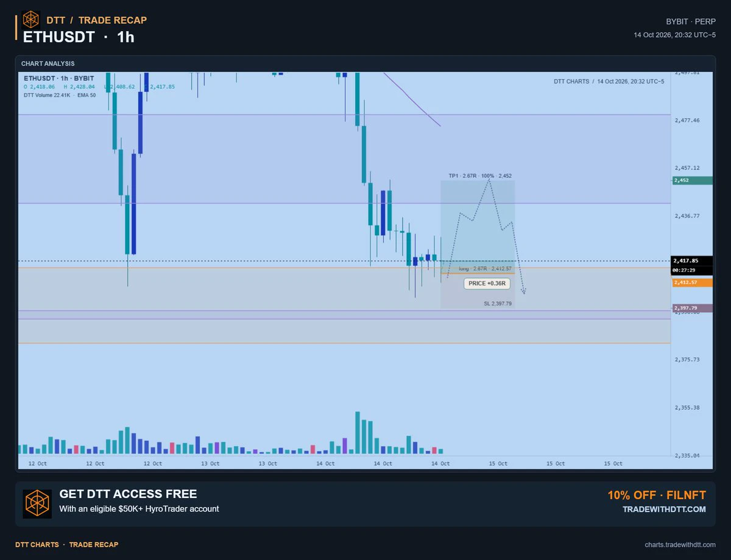Viewport: 731px width, 560px height.
Task: Click the H 2,428.04 high value
Action: [x=79, y=87]
